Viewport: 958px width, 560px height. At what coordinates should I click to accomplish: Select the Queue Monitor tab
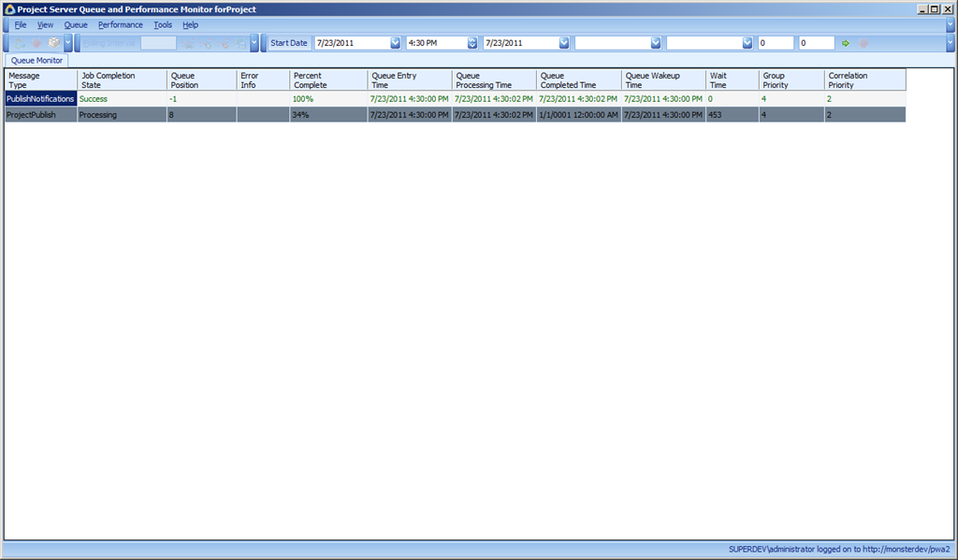(36, 61)
